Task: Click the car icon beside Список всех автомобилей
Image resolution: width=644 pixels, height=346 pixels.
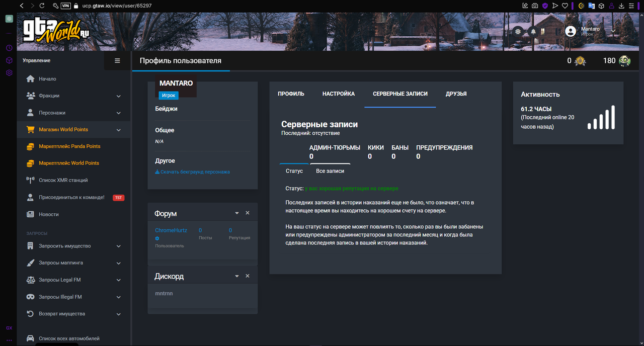Action: click(x=30, y=338)
